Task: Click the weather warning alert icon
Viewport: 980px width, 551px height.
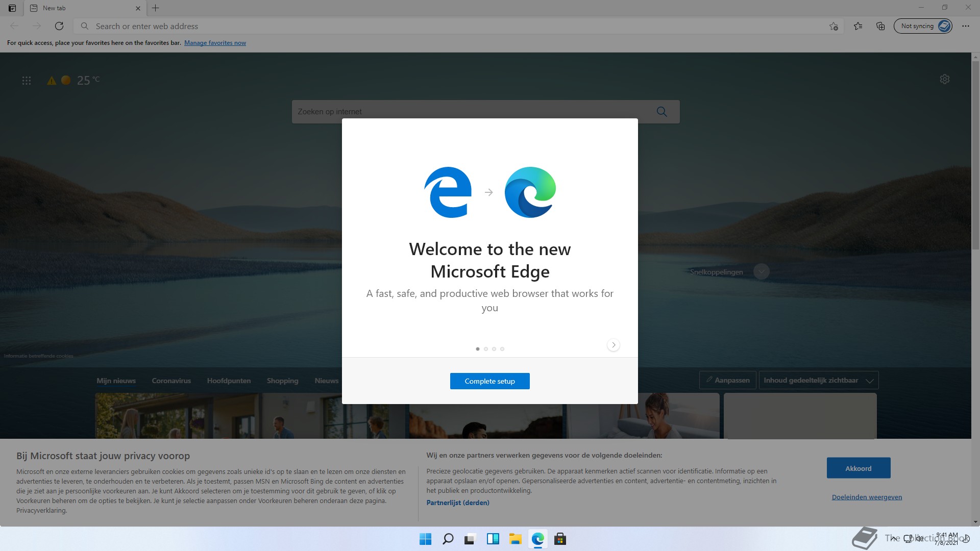Action: (52, 81)
